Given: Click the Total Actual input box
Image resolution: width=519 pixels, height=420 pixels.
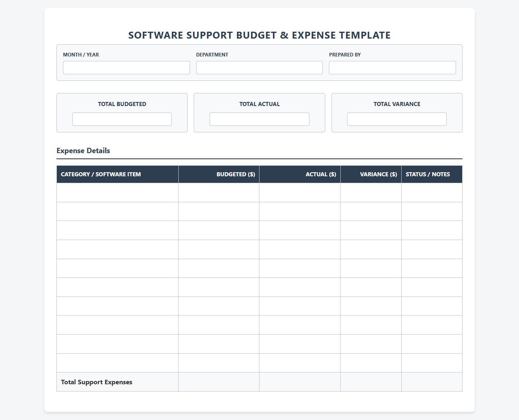Looking at the screenshot, I should (x=259, y=119).
